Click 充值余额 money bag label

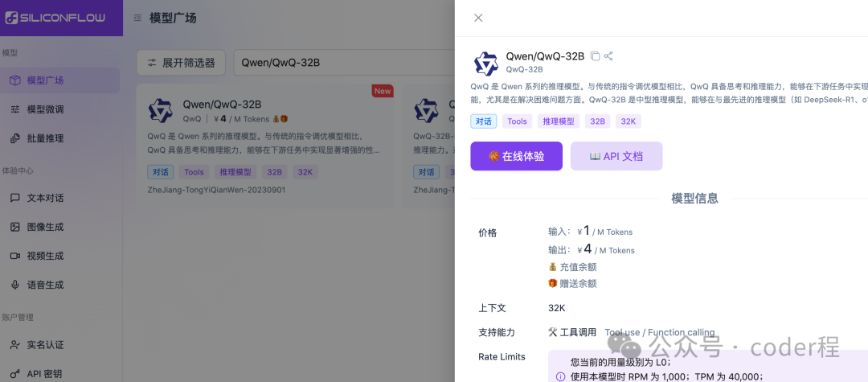pyautogui.click(x=572, y=267)
